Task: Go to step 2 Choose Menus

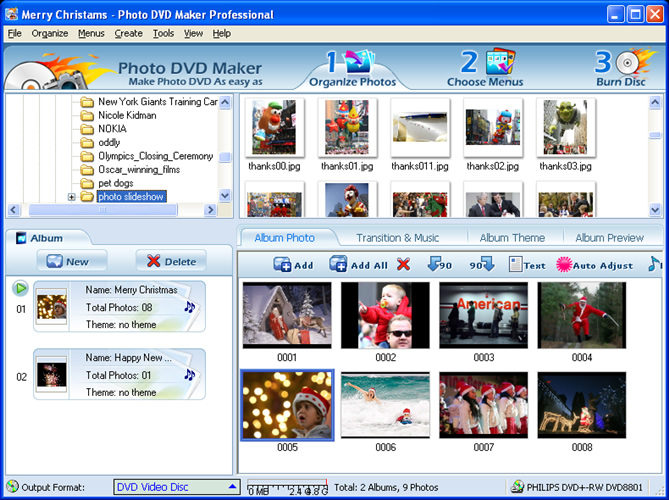Action: (485, 69)
